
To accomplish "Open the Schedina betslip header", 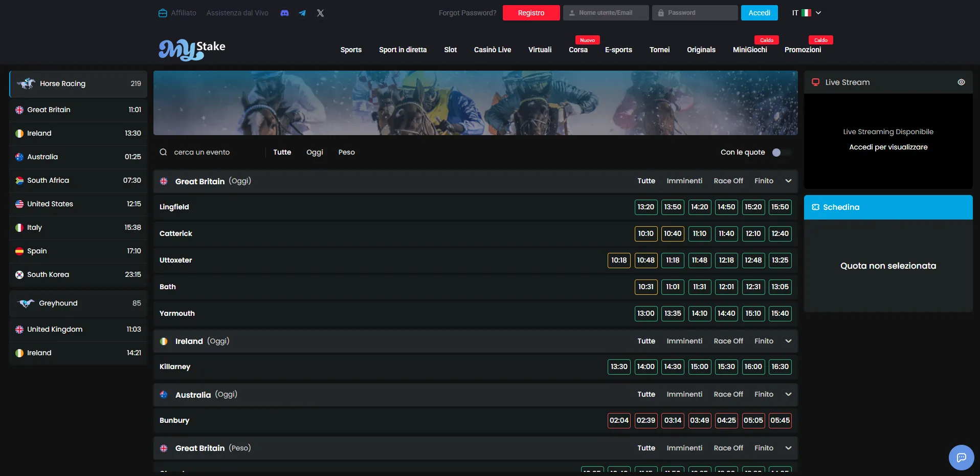I will point(888,207).
